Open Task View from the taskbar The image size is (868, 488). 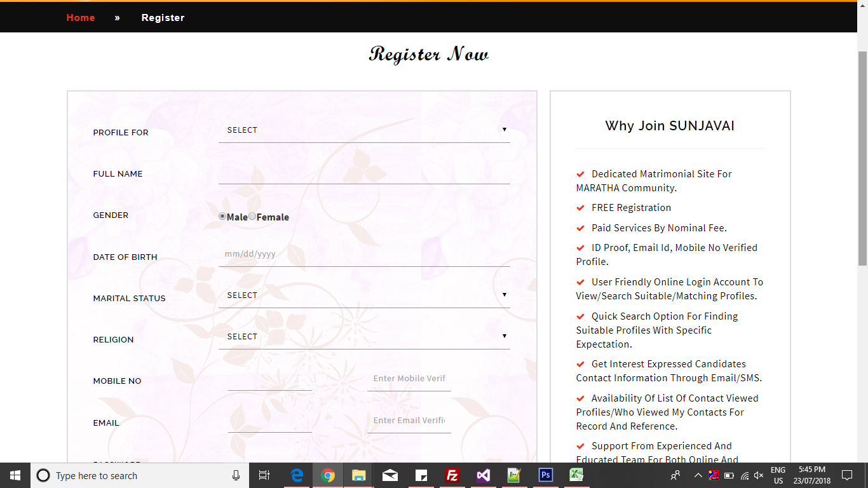click(x=264, y=475)
